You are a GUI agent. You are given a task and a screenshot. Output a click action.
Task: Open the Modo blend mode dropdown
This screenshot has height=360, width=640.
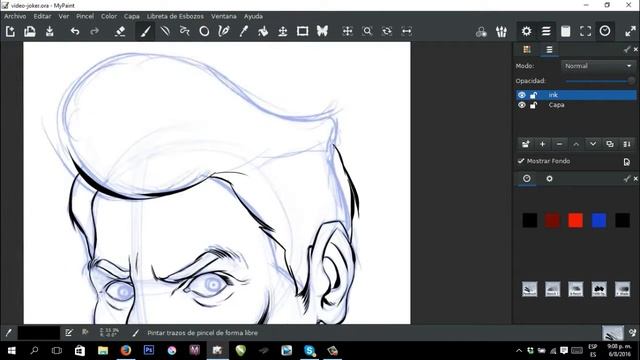point(598,66)
